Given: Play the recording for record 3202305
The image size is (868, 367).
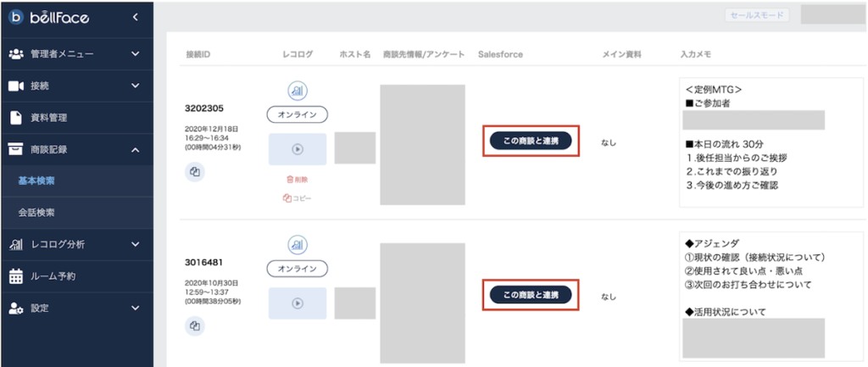Looking at the screenshot, I should point(297,148).
